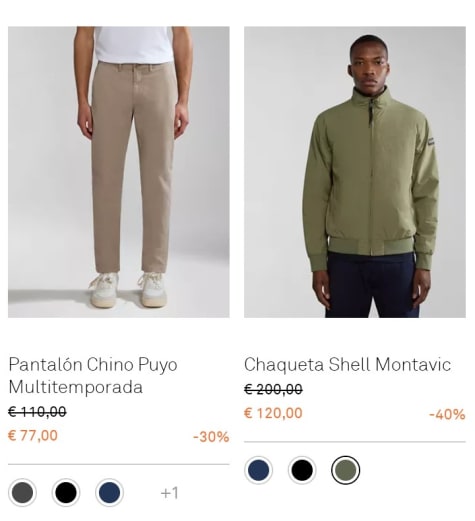Screen dimensions: 475x521
Task: Select the black color swatch for the chino
Action: [x=66, y=493]
